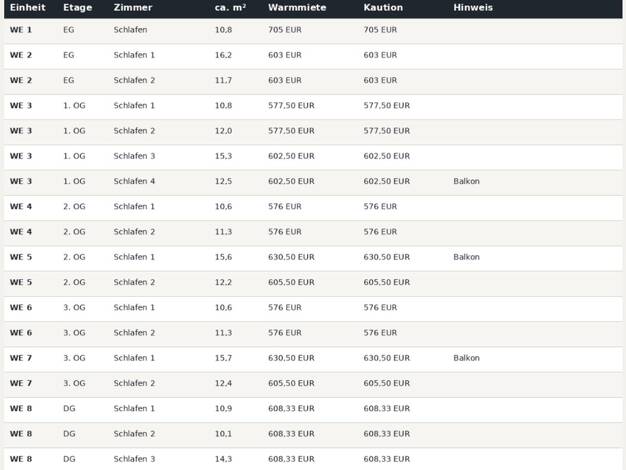This screenshot has width=626, height=470.
Task: Click the 'Warmmiete' column header
Action: click(x=297, y=8)
